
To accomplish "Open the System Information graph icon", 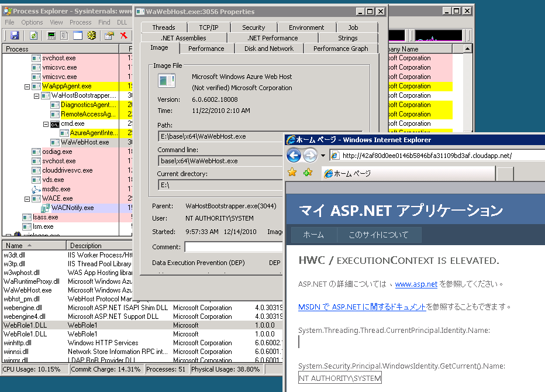I will [x=51, y=35].
